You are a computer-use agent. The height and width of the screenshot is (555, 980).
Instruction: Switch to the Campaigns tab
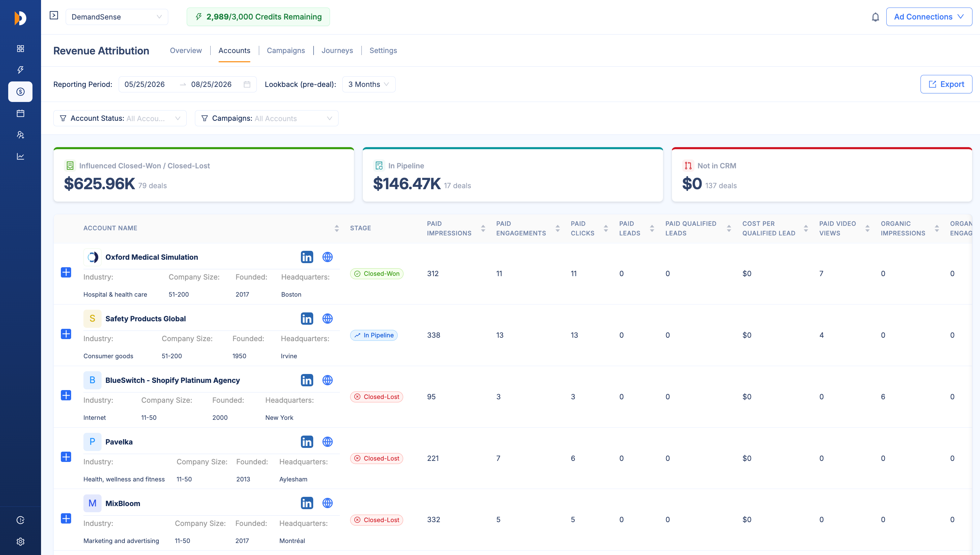286,50
